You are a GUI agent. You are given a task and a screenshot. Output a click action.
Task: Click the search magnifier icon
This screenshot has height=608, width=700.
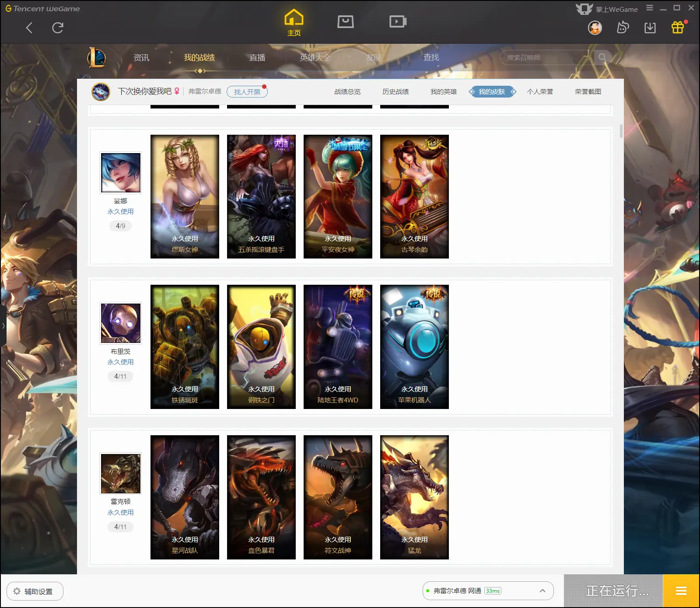(602, 57)
